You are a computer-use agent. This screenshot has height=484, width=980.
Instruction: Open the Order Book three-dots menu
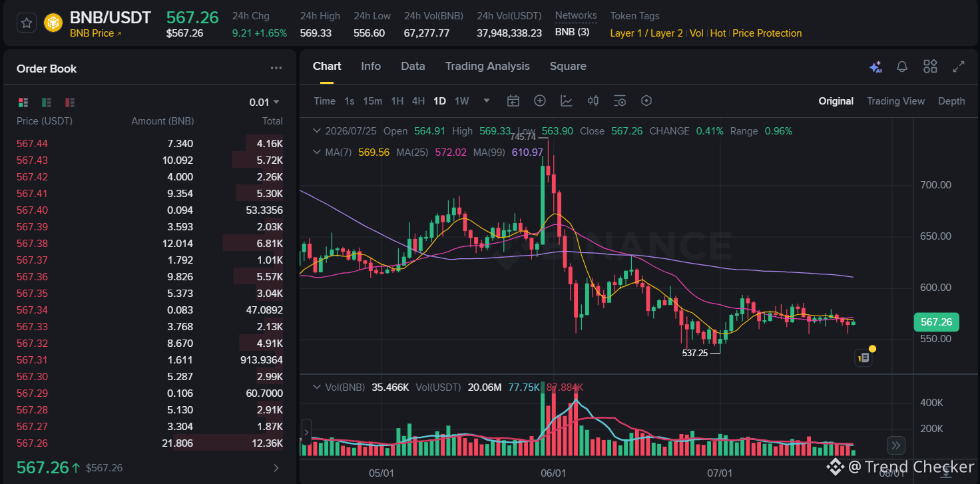click(276, 68)
